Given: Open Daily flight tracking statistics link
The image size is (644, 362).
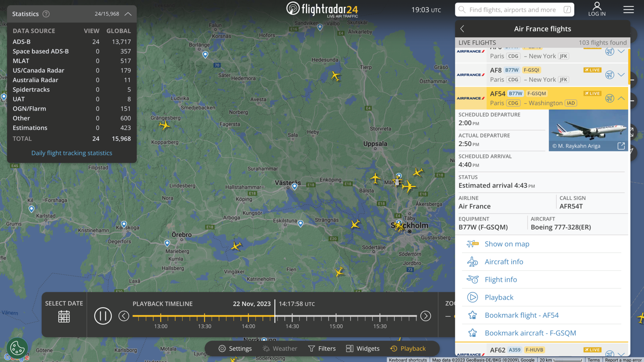Looking at the screenshot, I should (x=72, y=153).
